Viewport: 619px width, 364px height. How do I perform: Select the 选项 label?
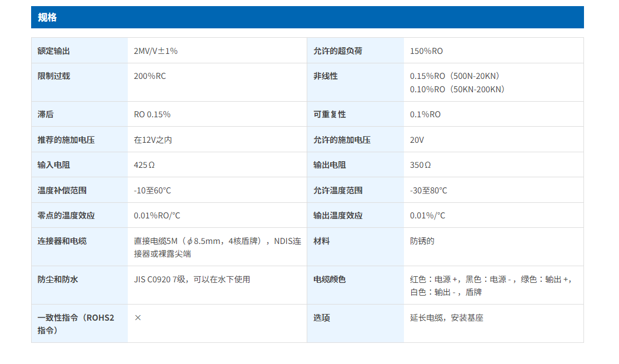coord(321,318)
